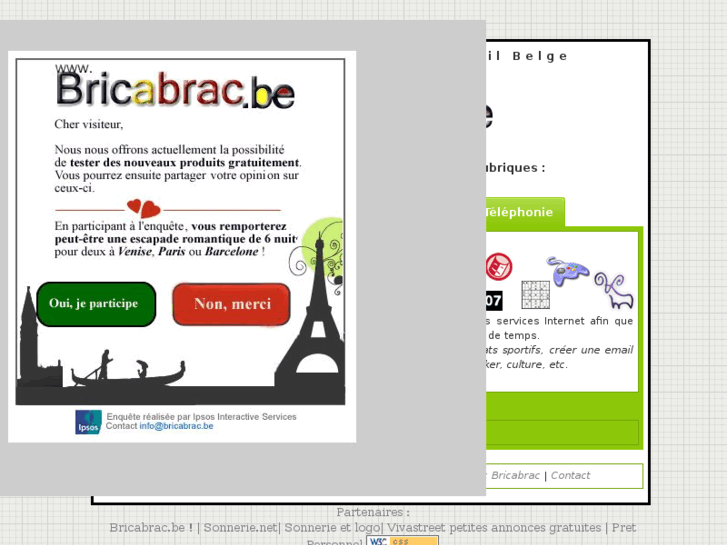This screenshot has height=545, width=727.
Task: Open the 'Sonnerie et logo' partner link
Action: [332, 528]
